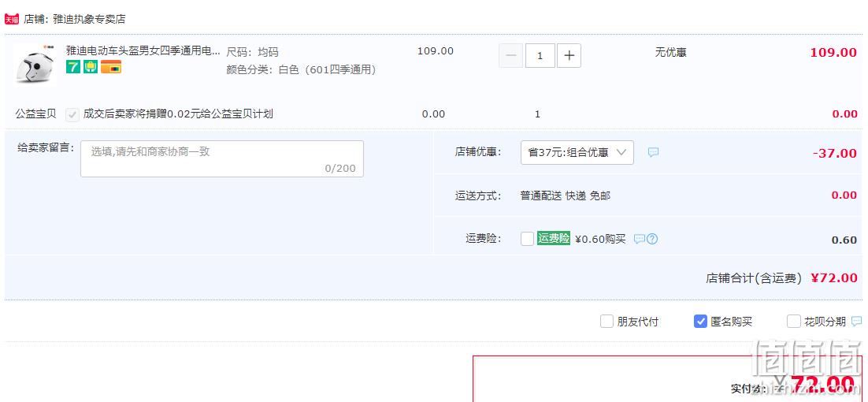The height and width of the screenshot is (402, 868).
Task: Click the ¥0.60购买 insurance price text
Action: click(x=601, y=239)
